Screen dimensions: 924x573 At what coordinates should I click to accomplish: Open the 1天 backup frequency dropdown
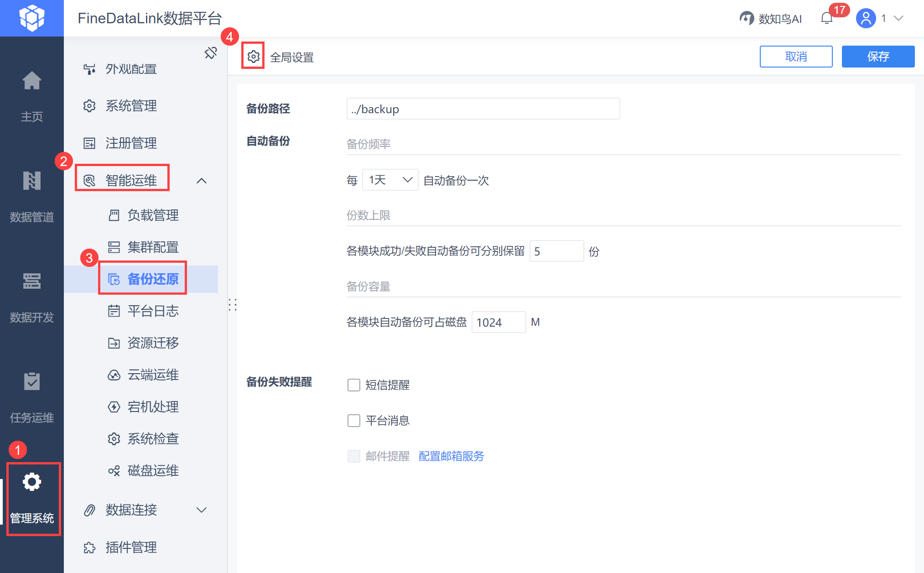click(x=390, y=180)
